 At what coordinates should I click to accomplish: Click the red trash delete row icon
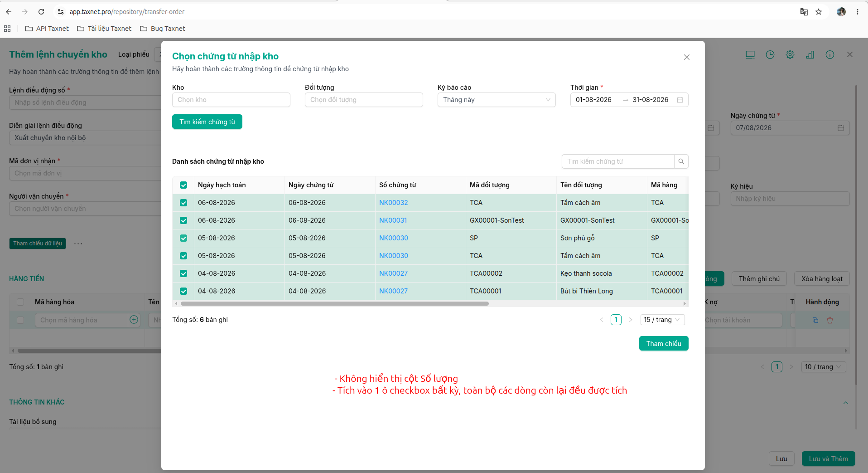(x=829, y=320)
